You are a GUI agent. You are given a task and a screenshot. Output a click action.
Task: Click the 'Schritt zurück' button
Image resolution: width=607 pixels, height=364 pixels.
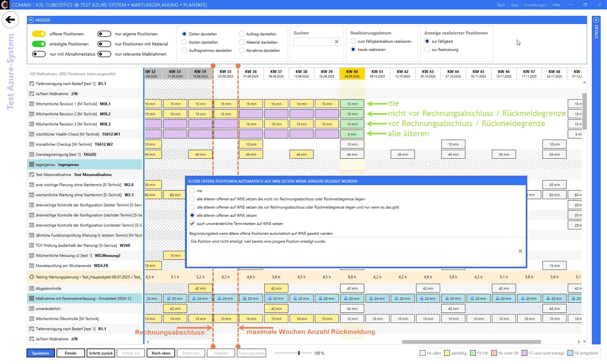point(101,353)
